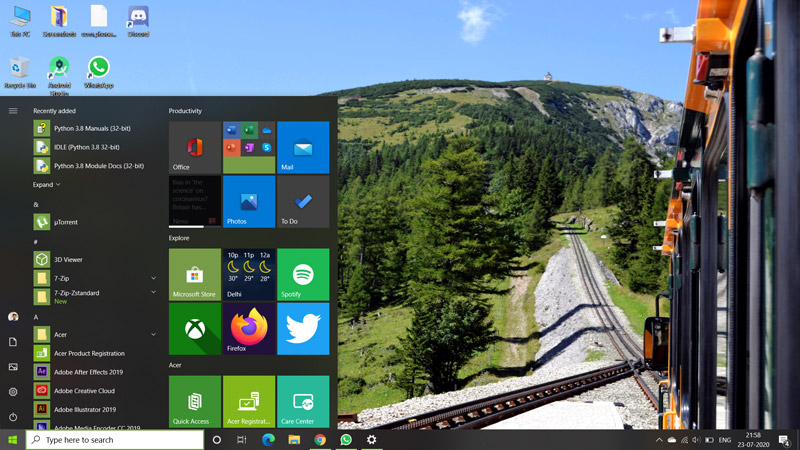
Task: Click the taskbar search box
Action: (x=115, y=440)
